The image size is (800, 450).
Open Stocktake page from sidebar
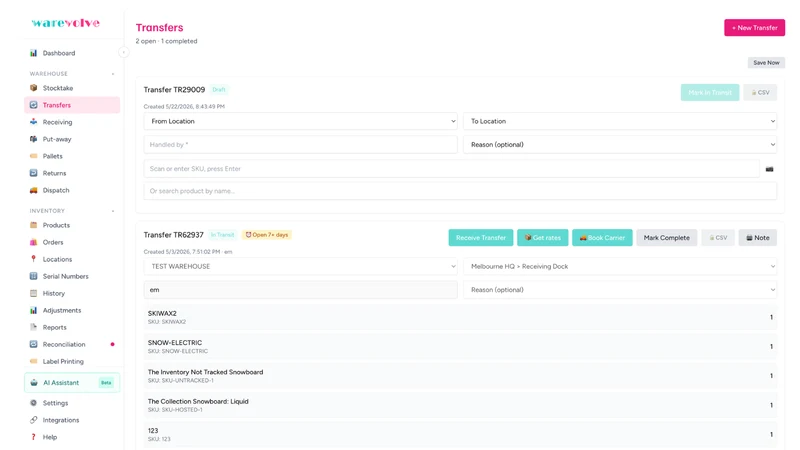[72, 88]
